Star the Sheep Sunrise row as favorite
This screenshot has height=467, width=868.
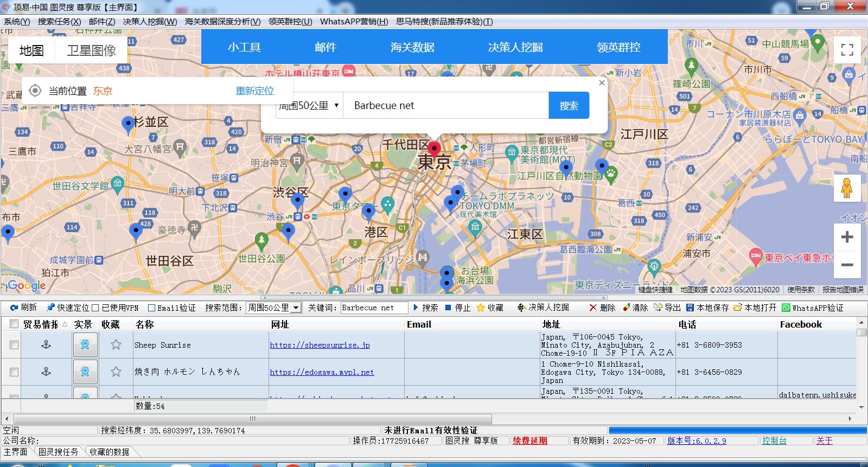click(x=116, y=344)
